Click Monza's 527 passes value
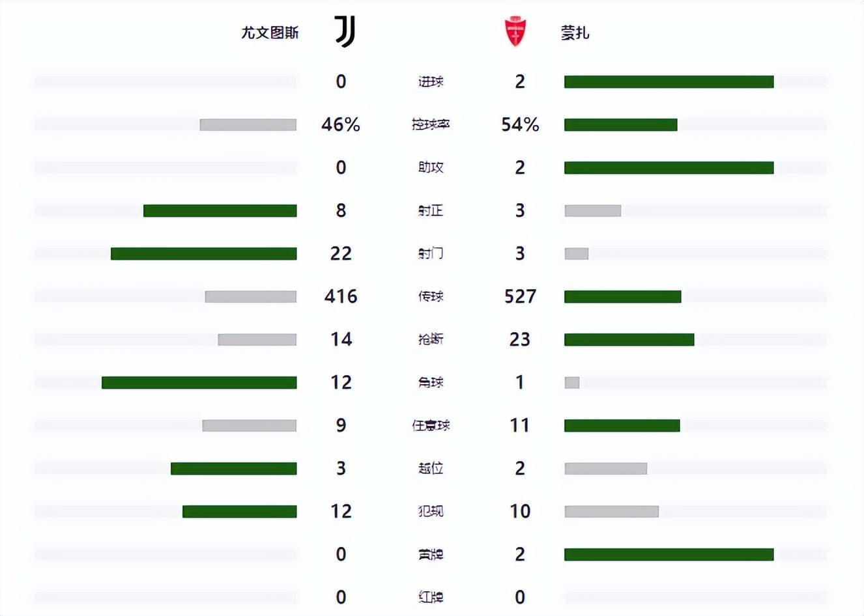Viewport: 864px width, 616px height. [x=520, y=296]
